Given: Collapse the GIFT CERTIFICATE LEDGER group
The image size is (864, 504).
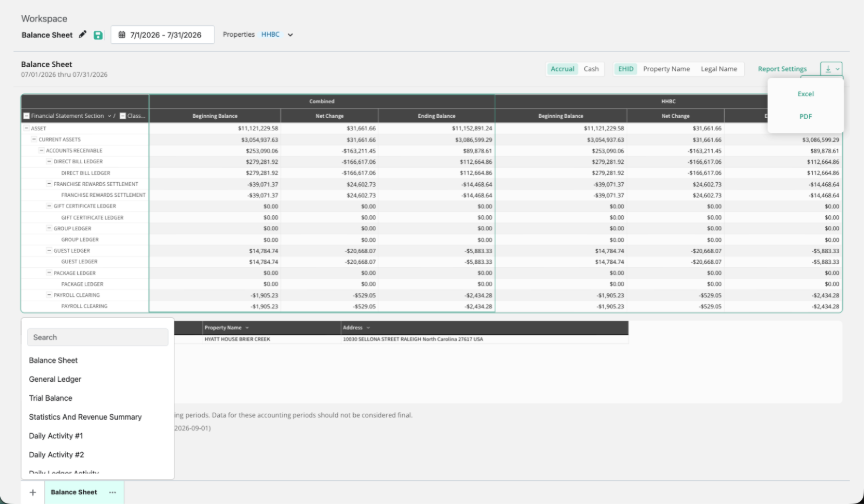Looking at the screenshot, I should [49, 206].
